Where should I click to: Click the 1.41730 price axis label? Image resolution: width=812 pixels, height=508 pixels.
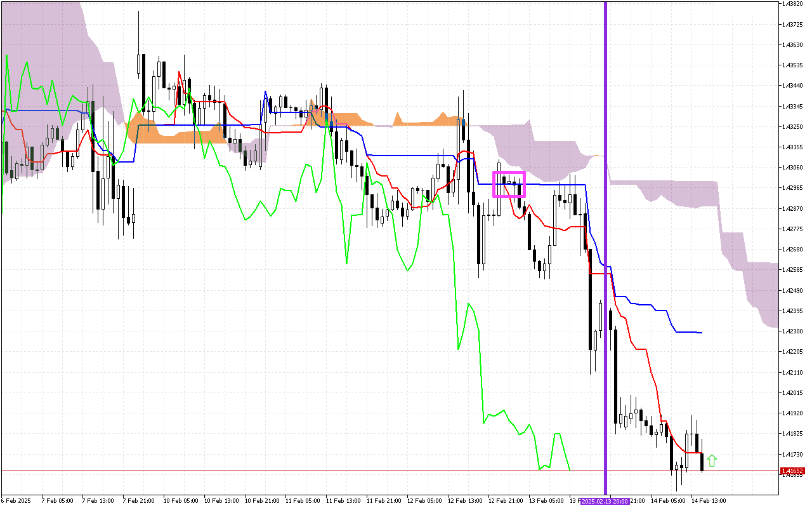click(793, 454)
